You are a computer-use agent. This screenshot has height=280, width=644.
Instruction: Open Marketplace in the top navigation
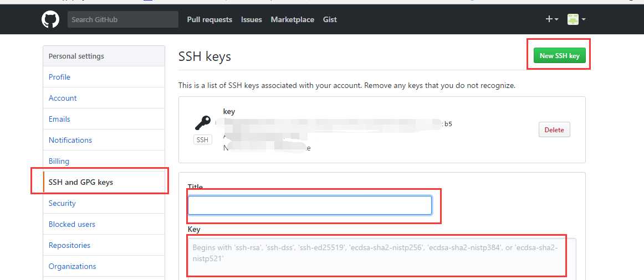pyautogui.click(x=293, y=19)
